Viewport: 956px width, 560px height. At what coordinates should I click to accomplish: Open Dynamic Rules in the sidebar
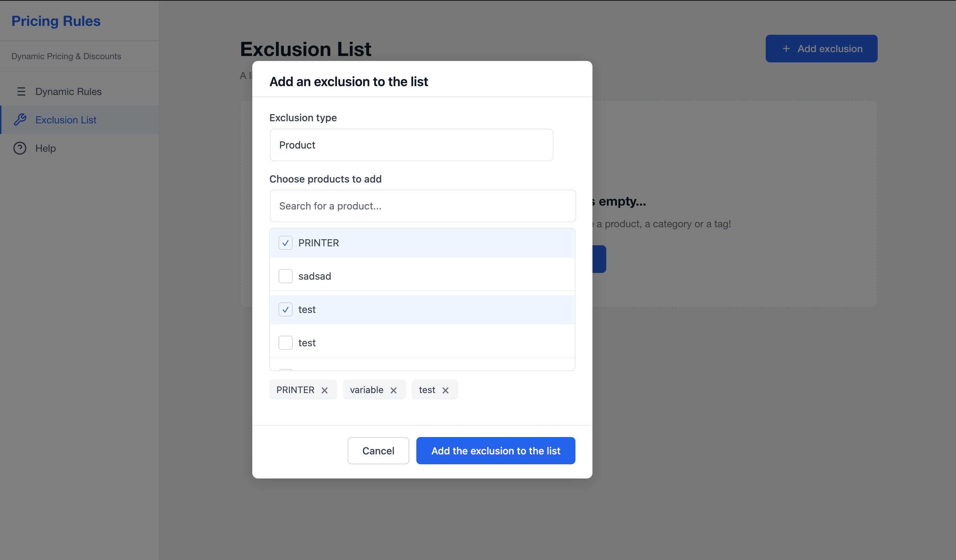68,91
